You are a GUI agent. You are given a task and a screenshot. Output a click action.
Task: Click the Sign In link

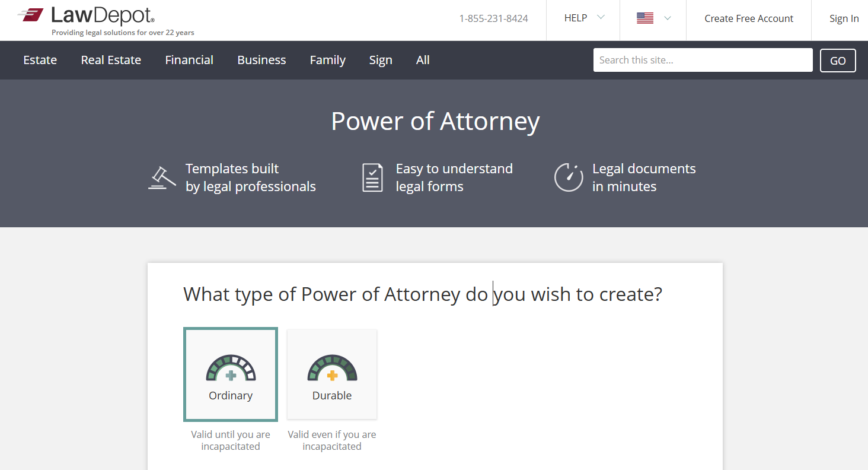844,18
